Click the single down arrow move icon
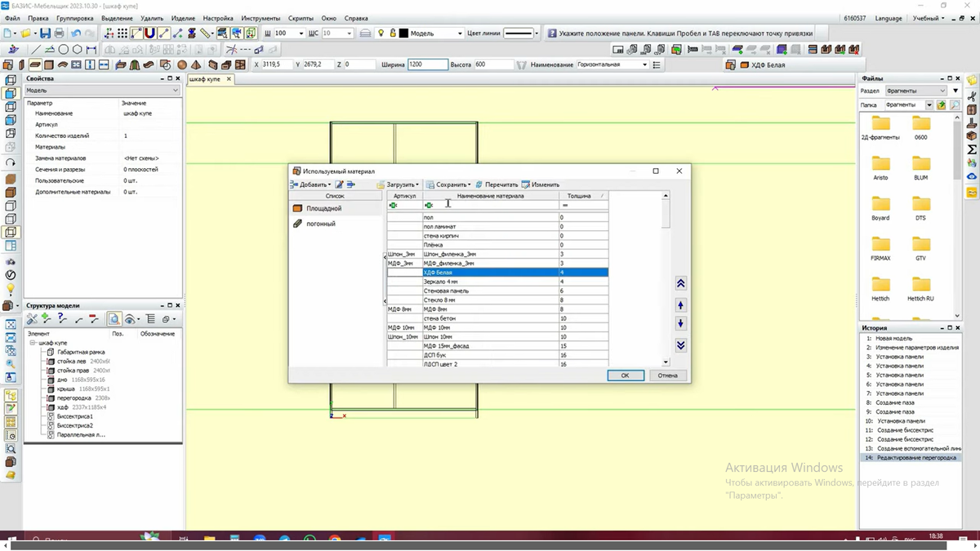The height and width of the screenshot is (551, 980). tap(680, 324)
